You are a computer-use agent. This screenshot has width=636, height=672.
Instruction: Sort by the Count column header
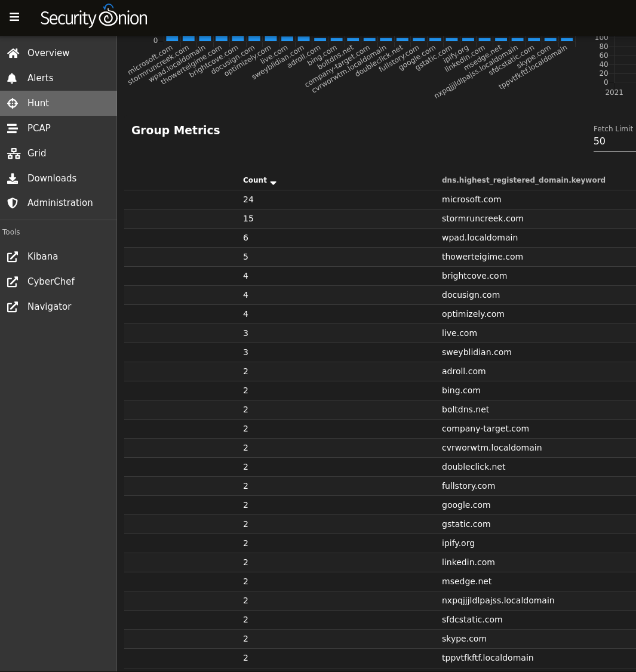(x=255, y=180)
